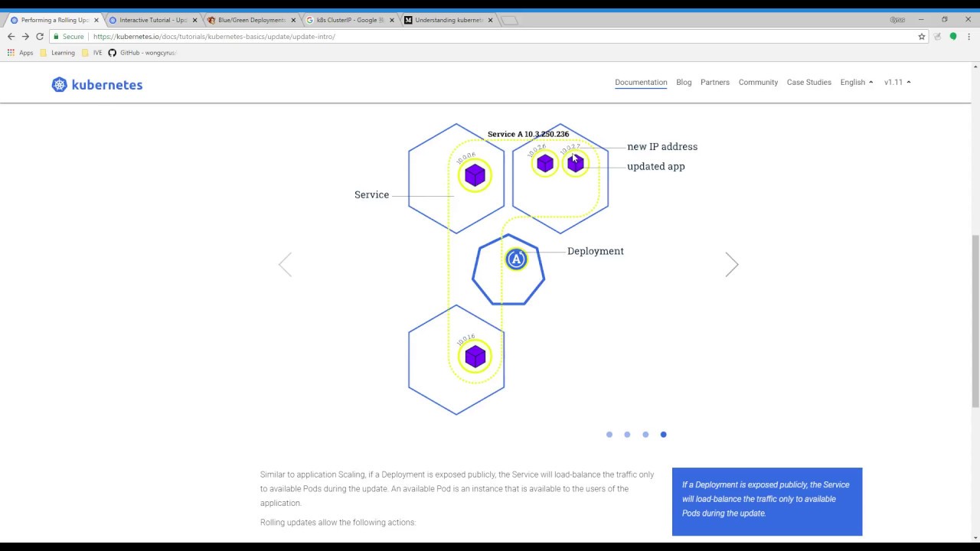Reload the current page
The height and width of the screenshot is (551, 980).
coord(40,37)
